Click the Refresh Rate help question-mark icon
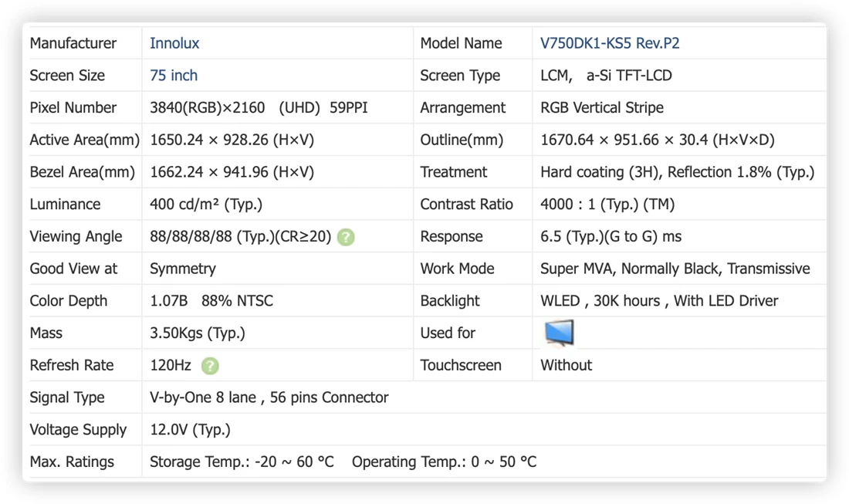 pos(210,366)
